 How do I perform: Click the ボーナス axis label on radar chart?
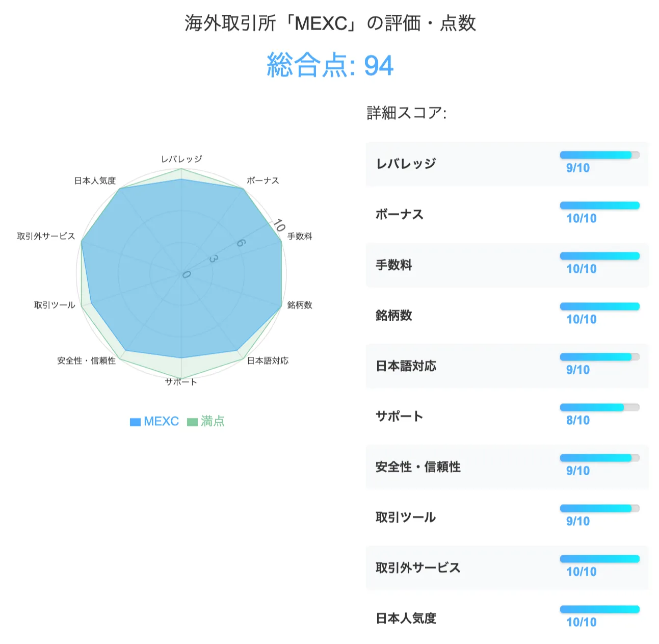pyautogui.click(x=263, y=181)
